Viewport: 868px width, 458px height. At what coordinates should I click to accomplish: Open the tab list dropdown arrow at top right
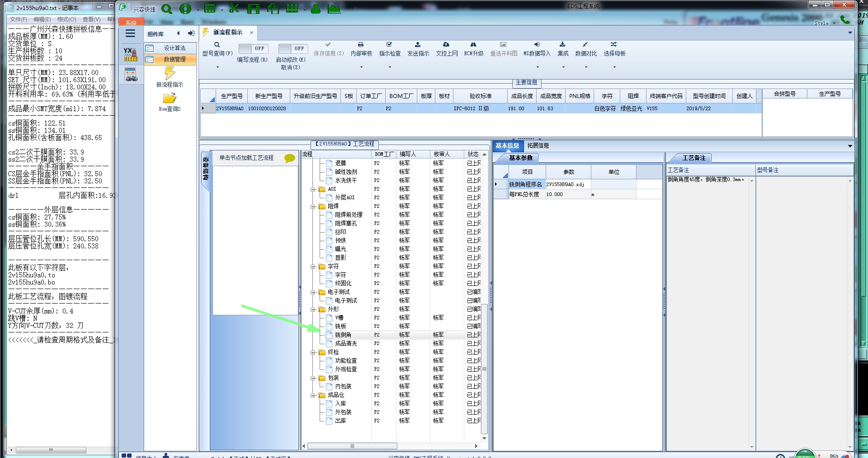(850, 33)
